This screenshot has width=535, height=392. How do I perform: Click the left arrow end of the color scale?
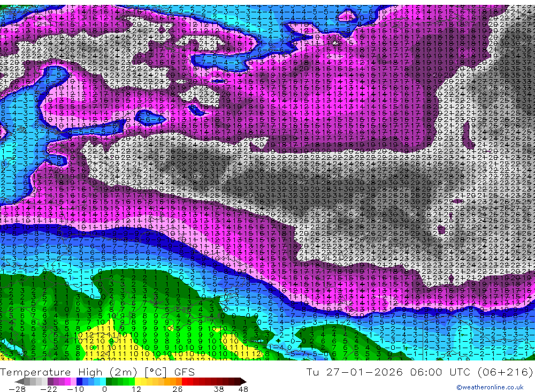(19, 381)
